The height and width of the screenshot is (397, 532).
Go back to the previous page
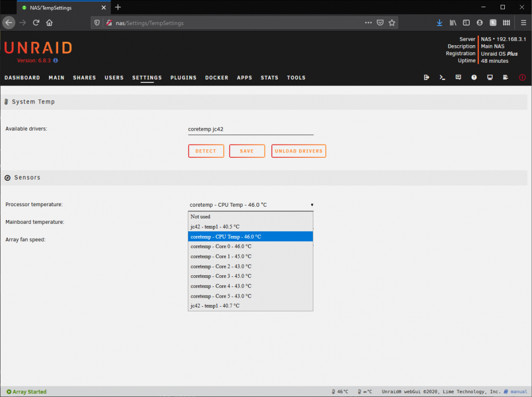(x=9, y=23)
